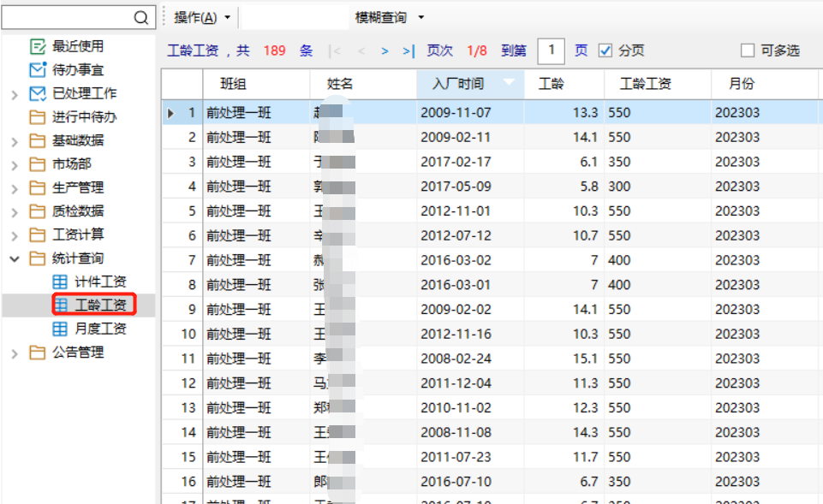Go to the first page arrow
Screen dimensions: 823x504
coord(336,51)
